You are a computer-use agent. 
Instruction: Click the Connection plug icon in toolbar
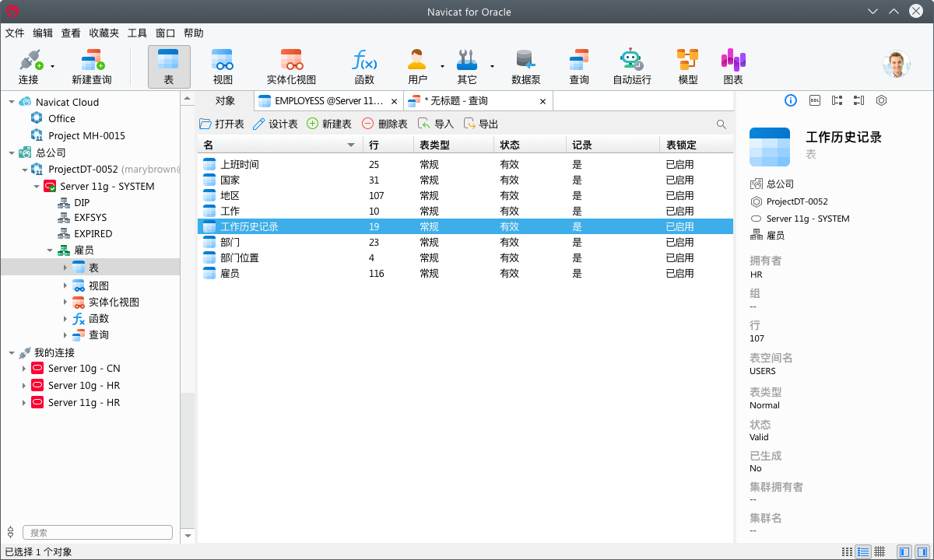[x=29, y=61]
